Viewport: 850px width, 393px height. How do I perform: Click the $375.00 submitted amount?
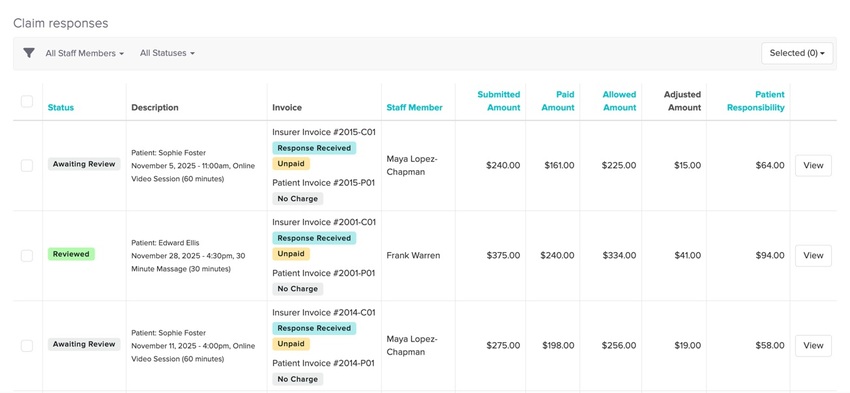pyautogui.click(x=503, y=255)
